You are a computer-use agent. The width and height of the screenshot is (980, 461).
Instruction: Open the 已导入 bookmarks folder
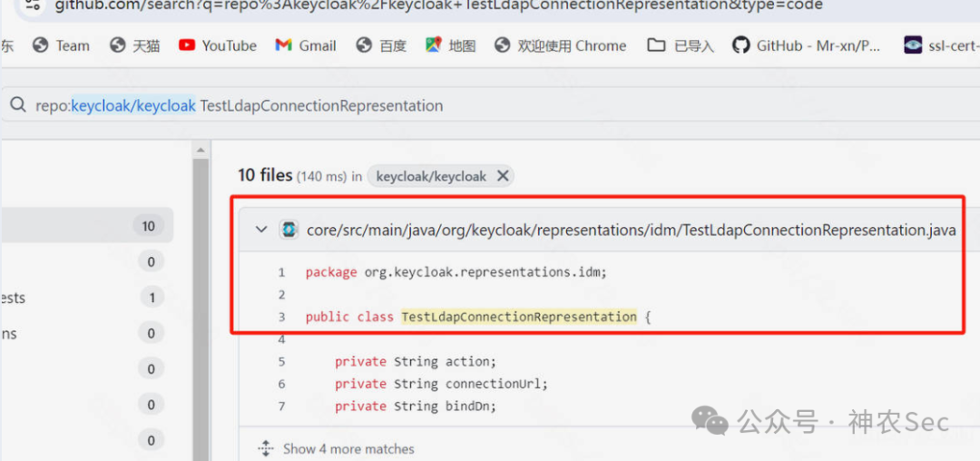click(x=681, y=45)
